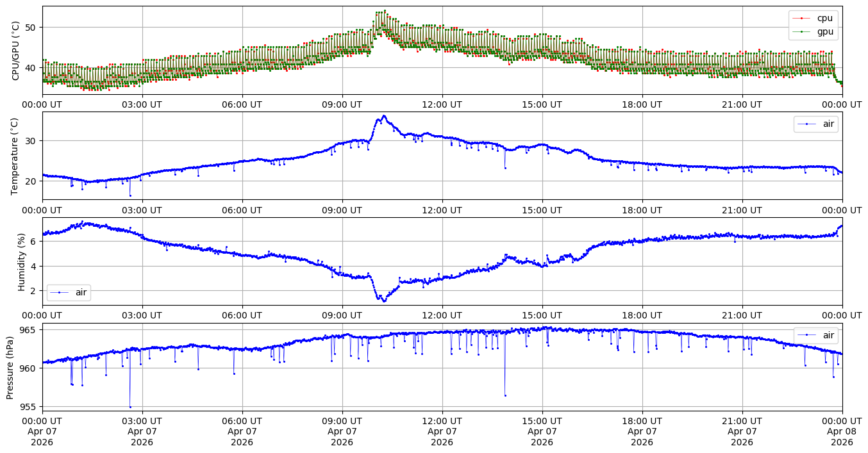The width and height of the screenshot is (868, 453).
Task: Click the Pressure (hPa) axis label
Action: pos(10,367)
